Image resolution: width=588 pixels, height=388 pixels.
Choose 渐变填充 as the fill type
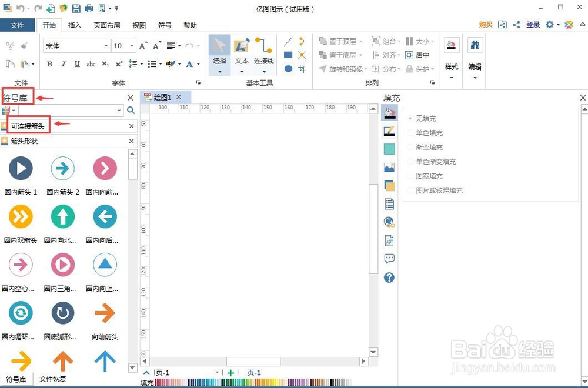[427, 147]
